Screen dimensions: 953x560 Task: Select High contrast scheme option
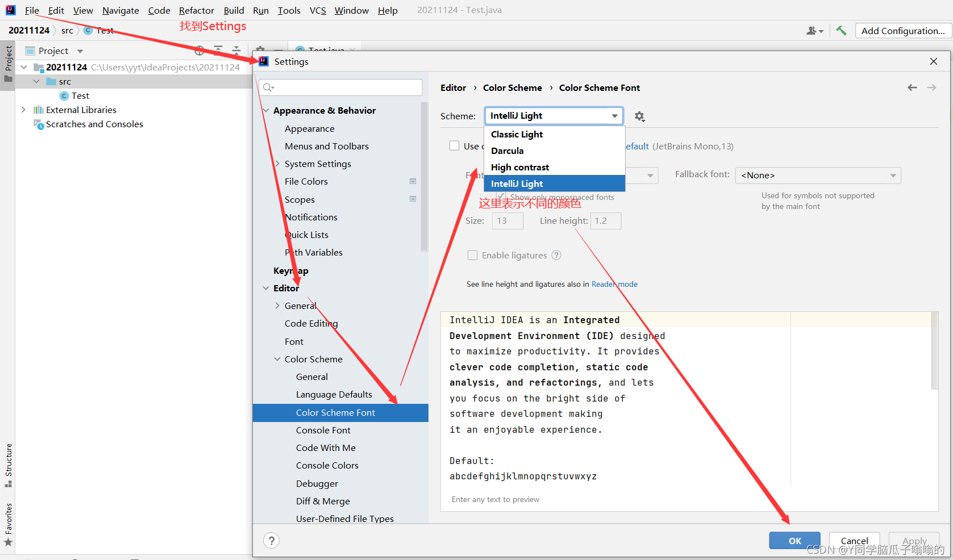tap(555, 167)
